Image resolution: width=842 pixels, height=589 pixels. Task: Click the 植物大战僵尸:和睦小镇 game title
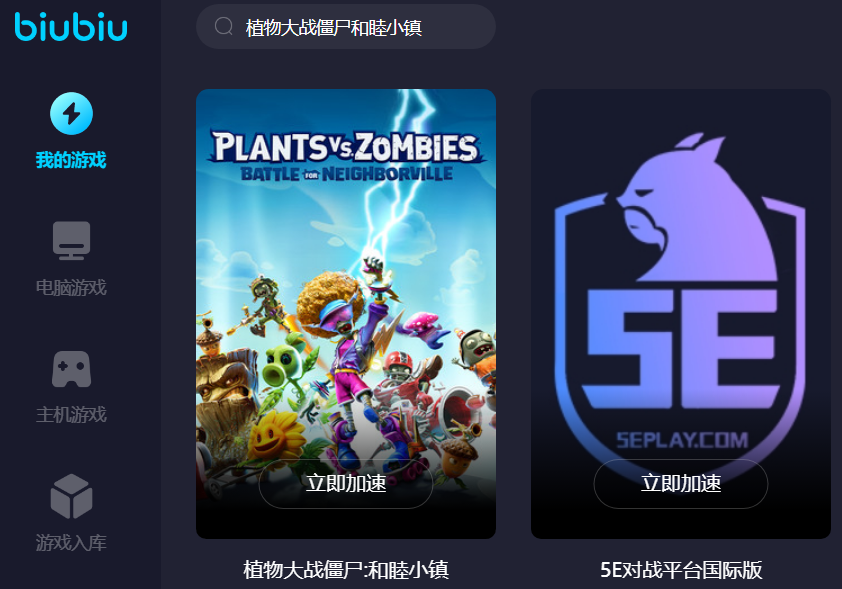tap(346, 570)
